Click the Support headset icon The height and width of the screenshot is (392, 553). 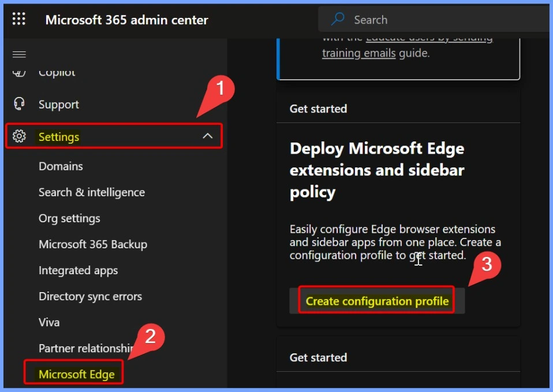point(19,104)
